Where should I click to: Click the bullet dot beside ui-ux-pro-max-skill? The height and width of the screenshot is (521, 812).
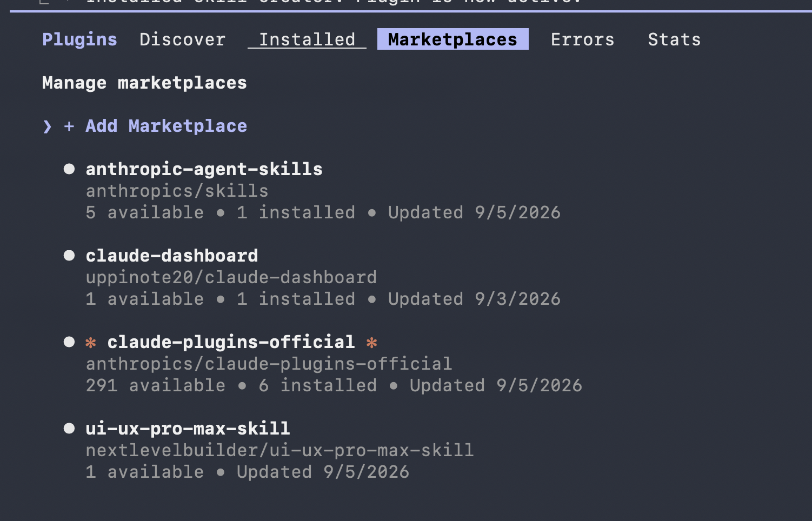(69, 429)
